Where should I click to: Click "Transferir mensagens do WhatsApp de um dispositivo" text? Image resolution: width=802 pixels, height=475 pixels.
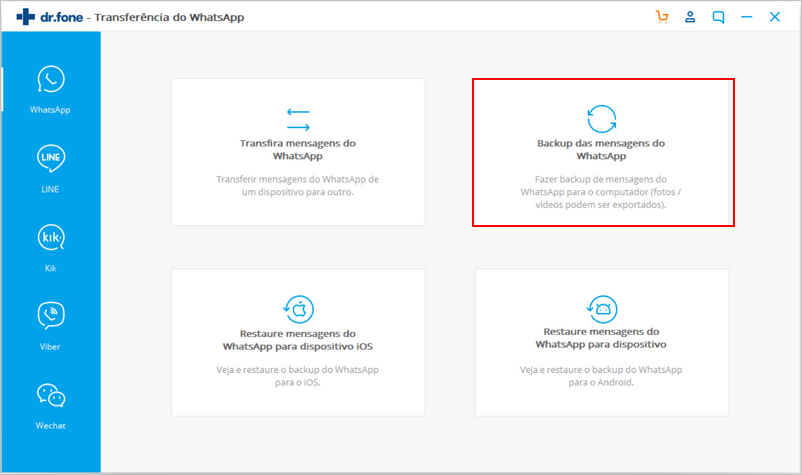pyautogui.click(x=298, y=186)
